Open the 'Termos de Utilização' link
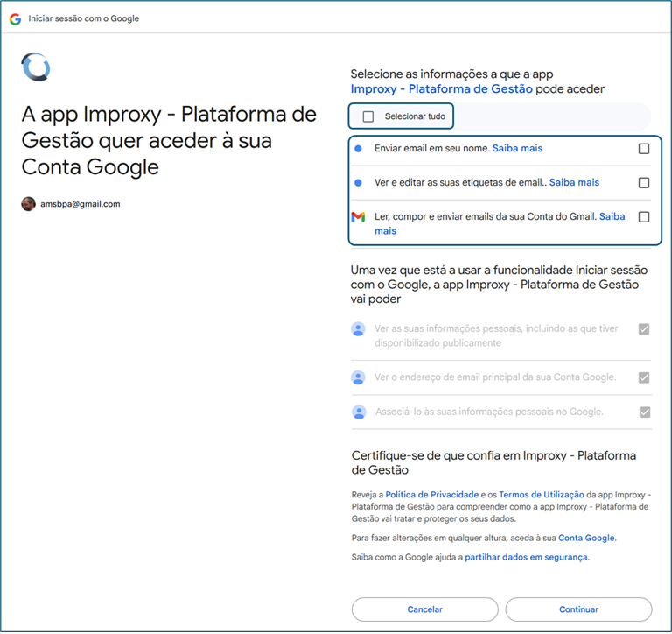The image size is (672, 634). point(542,495)
